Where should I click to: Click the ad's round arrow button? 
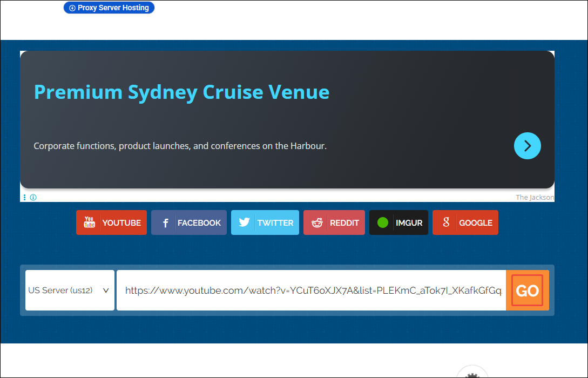[527, 145]
